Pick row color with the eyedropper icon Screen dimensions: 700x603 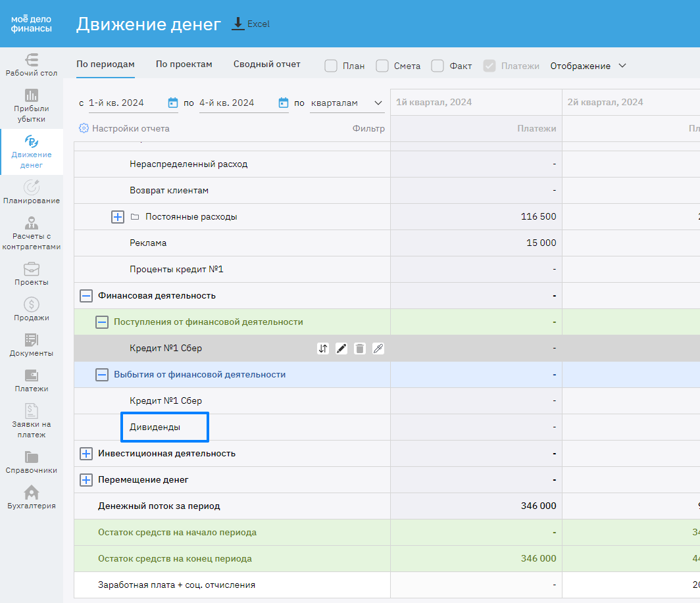tap(378, 349)
